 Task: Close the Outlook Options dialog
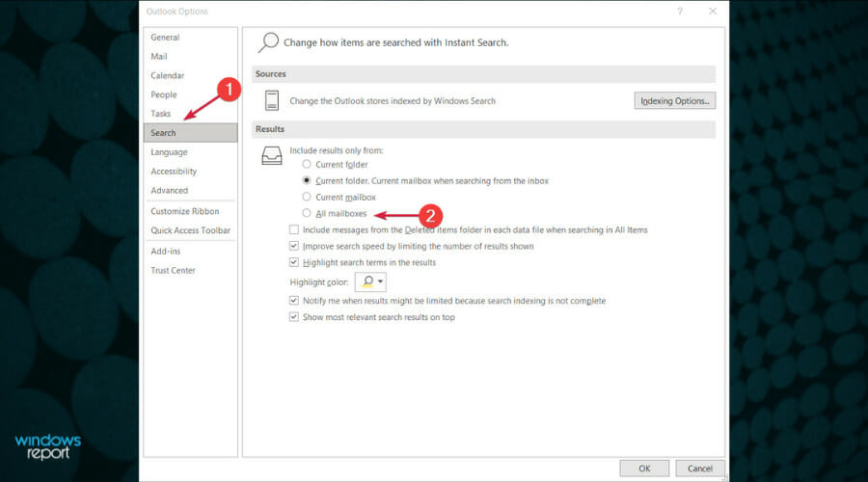click(713, 11)
